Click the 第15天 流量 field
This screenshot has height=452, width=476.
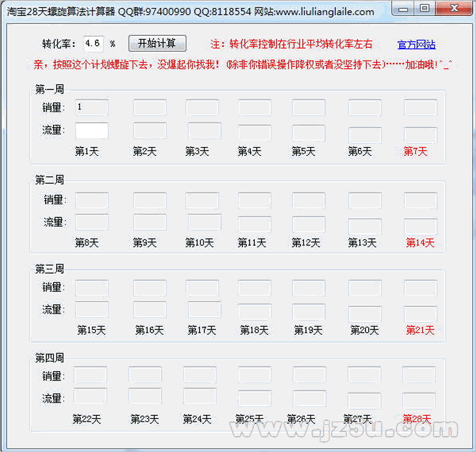91,310
